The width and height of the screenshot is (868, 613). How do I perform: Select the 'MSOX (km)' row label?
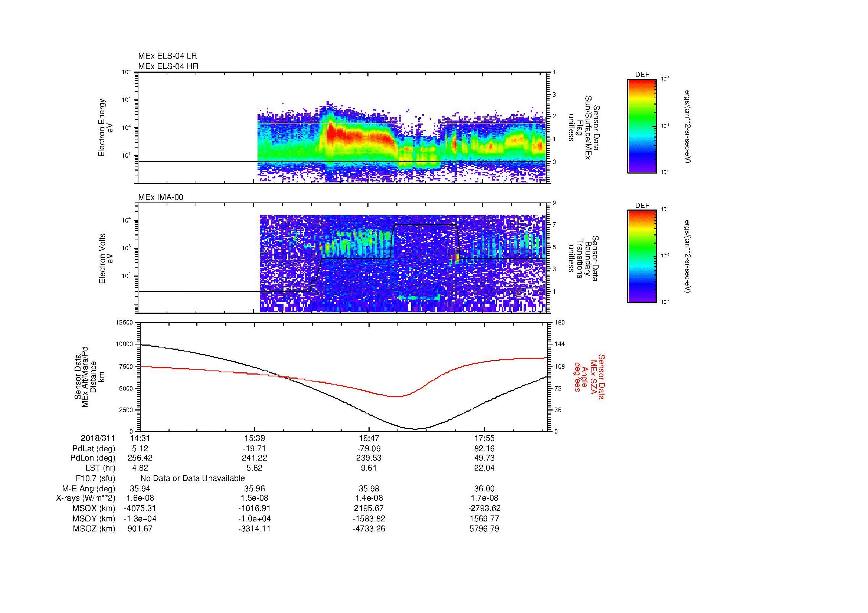coord(94,509)
